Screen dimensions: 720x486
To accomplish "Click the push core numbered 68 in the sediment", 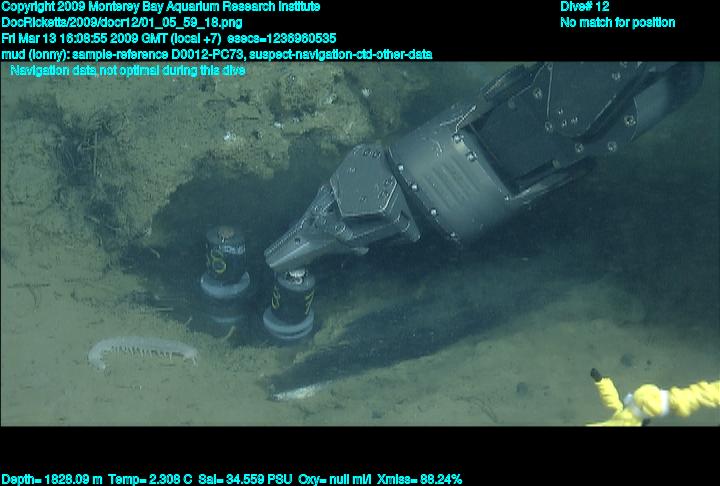I will [225, 262].
